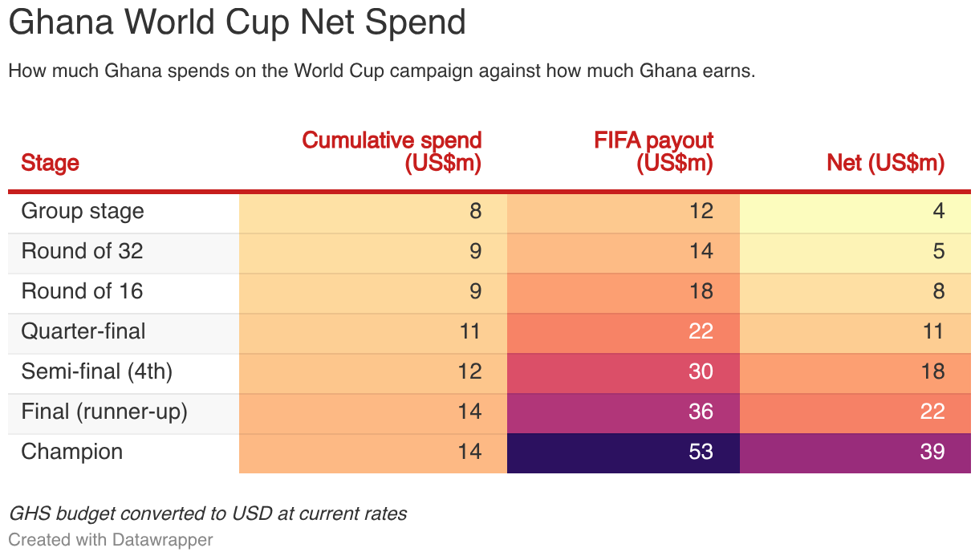Click the dark purple Champion payout cell 53
The image size is (979, 560).
(624, 453)
